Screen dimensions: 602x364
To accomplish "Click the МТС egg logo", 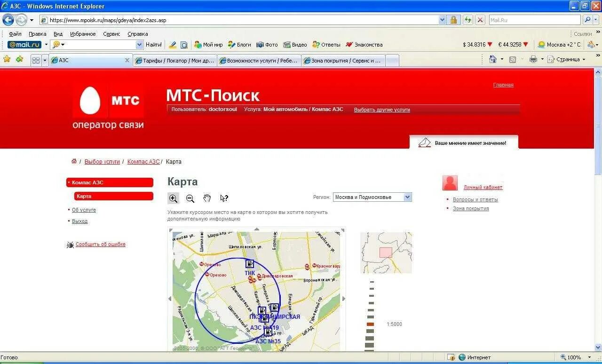I will point(90,101).
